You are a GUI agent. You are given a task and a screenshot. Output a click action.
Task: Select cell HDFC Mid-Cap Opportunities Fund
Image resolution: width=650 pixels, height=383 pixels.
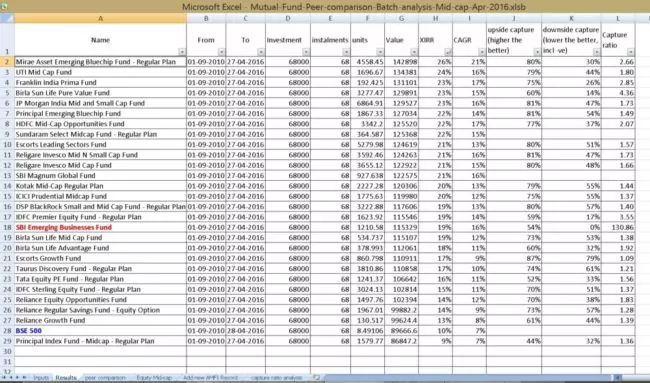click(x=101, y=124)
